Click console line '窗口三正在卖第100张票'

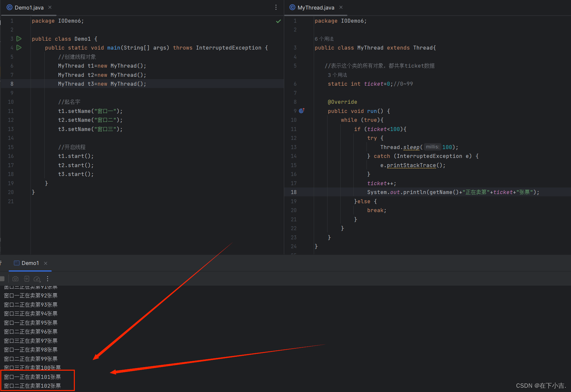[32, 368]
